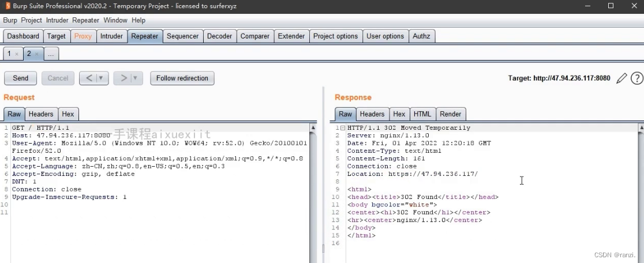Add new Repeater tab with ellipsis

click(x=51, y=54)
